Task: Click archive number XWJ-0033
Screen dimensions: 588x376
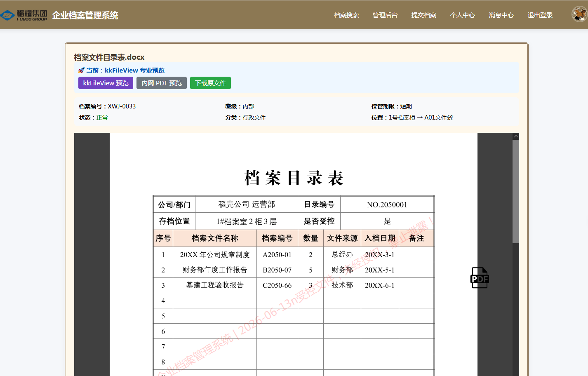Action: [122, 106]
